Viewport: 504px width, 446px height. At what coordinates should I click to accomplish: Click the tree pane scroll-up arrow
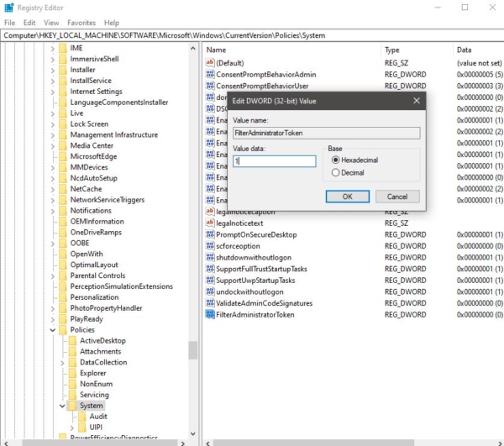pyautogui.click(x=193, y=49)
